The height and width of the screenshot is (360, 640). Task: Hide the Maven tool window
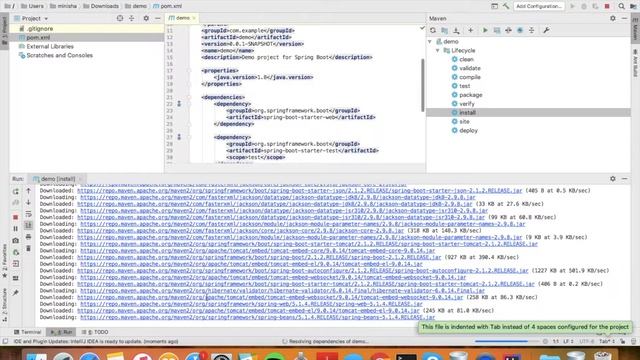pos(624,18)
